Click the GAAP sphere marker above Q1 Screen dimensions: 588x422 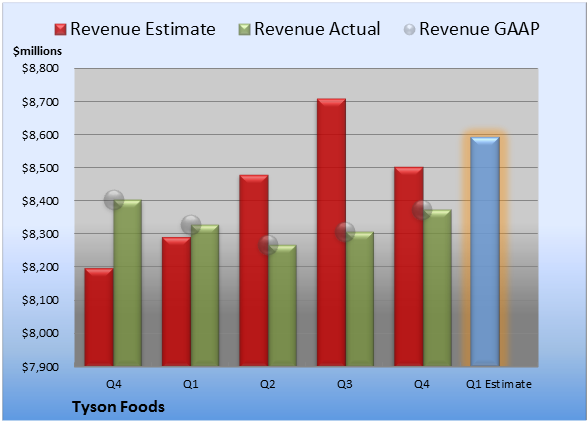[191, 225]
